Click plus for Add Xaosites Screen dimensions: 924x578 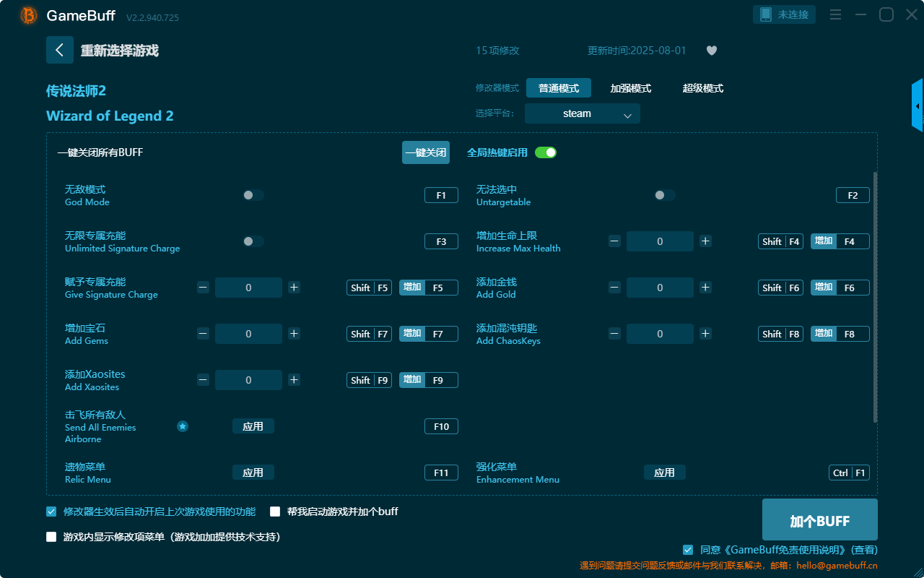294,380
